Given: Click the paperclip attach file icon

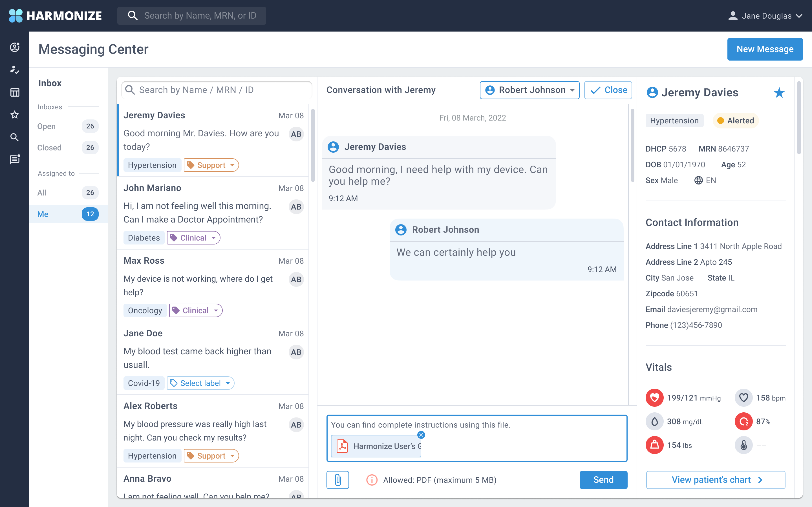Looking at the screenshot, I should 337,480.
